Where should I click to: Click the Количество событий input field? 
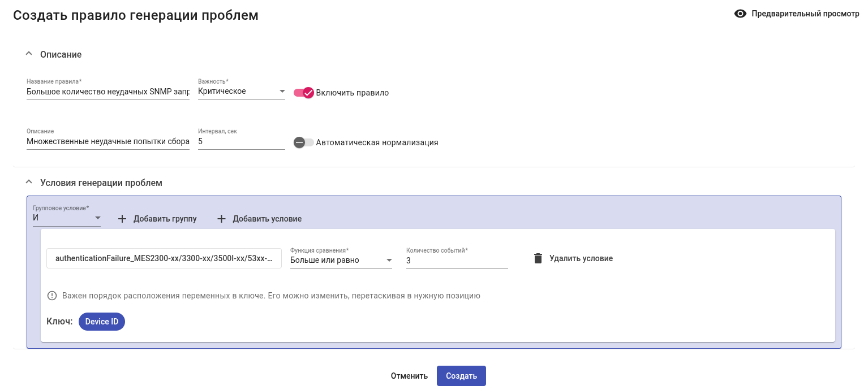coord(457,261)
